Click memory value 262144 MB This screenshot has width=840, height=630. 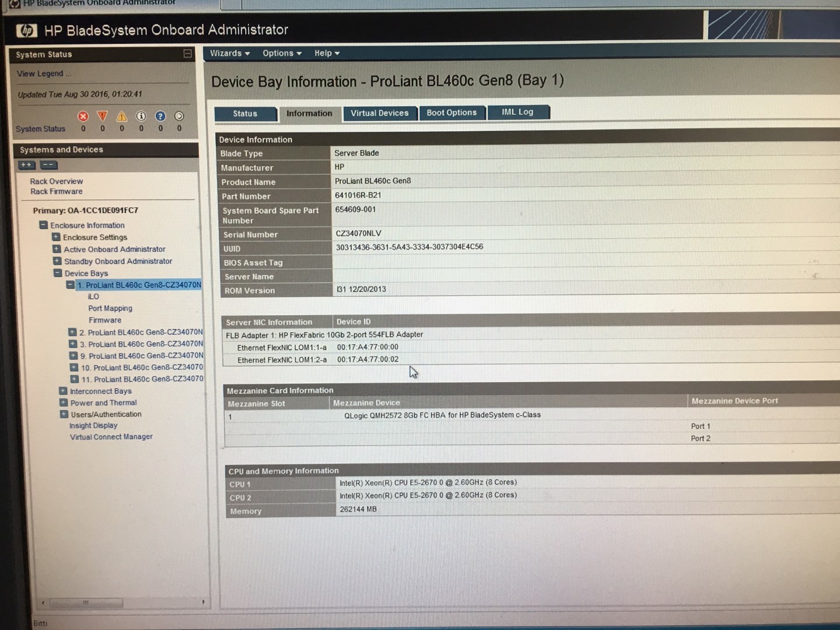(358, 509)
